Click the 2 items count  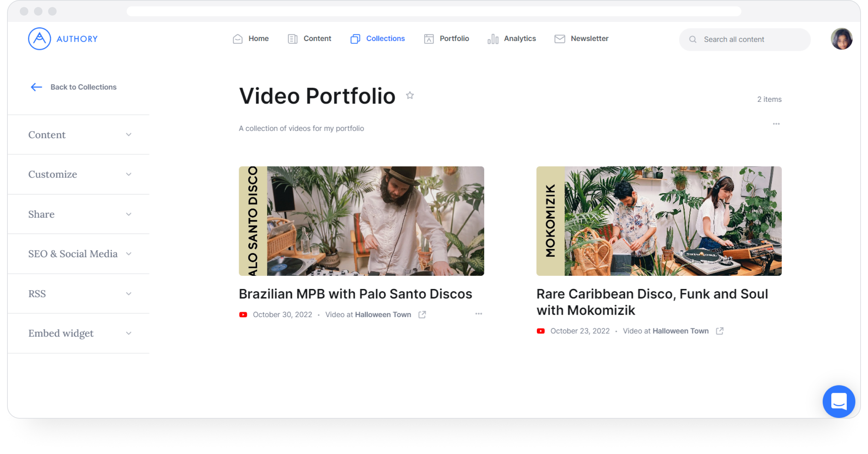[769, 99]
